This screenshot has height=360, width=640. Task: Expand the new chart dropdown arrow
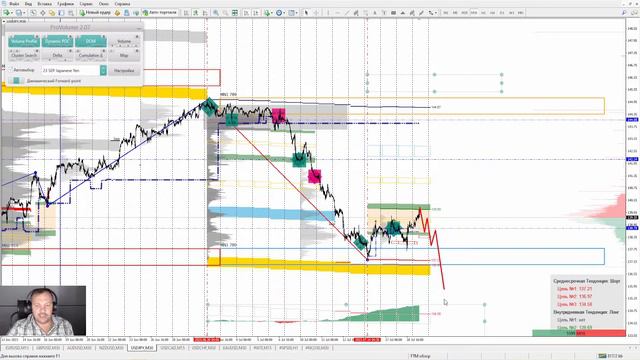(12, 13)
